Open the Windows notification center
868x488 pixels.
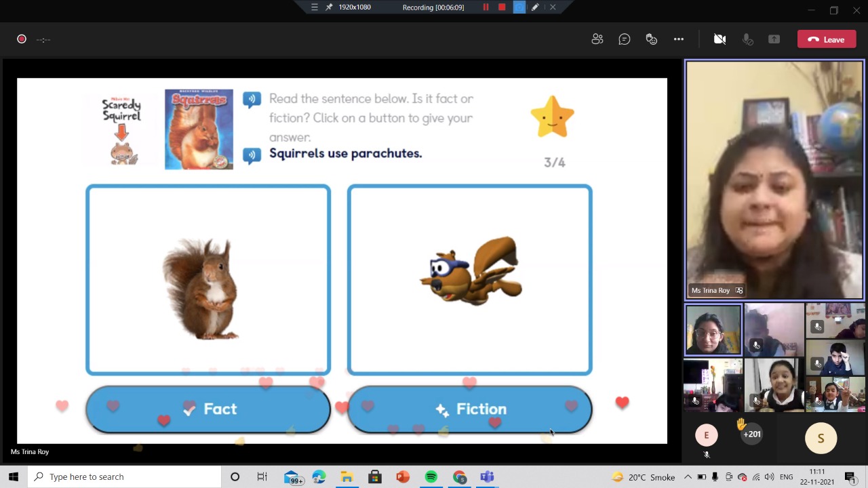[850, 477]
